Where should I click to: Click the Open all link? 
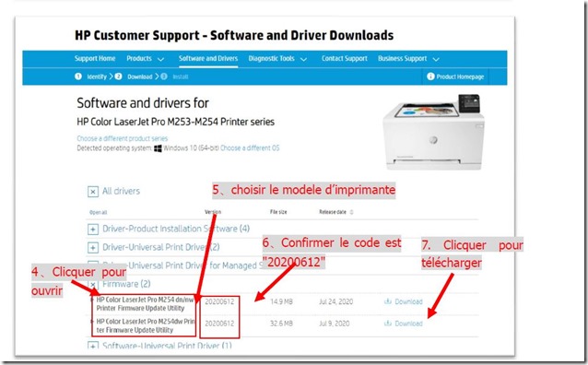coord(98,212)
